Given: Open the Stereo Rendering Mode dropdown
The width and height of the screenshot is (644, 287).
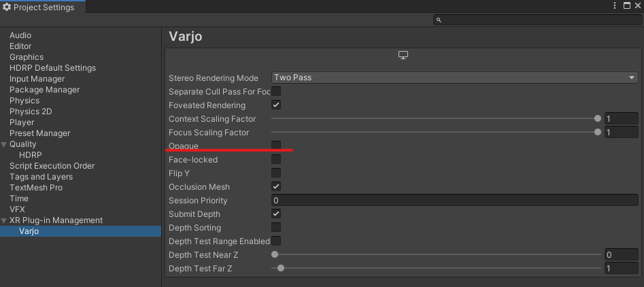Looking at the screenshot, I should [454, 78].
